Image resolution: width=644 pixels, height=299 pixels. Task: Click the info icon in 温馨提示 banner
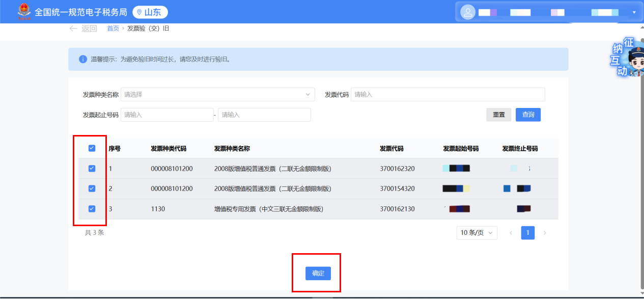pyautogui.click(x=83, y=59)
